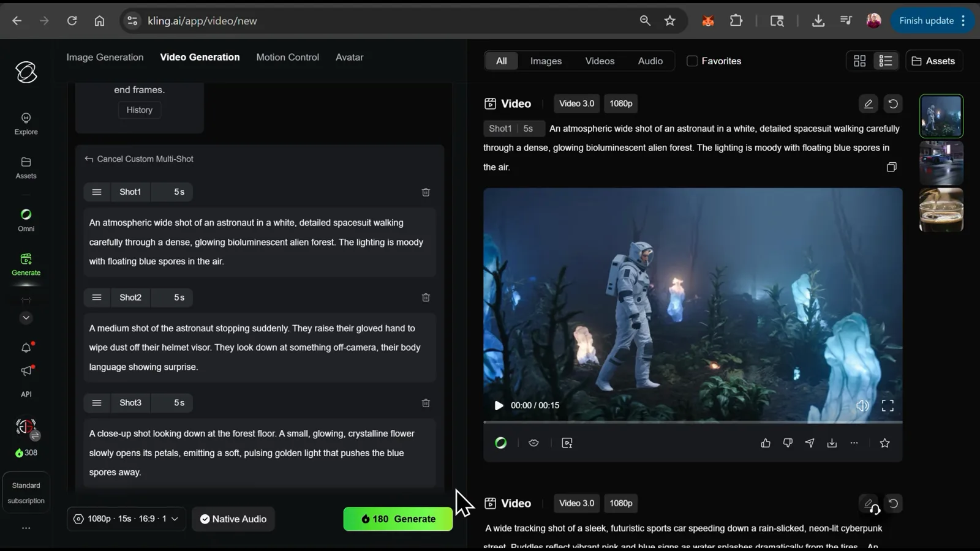This screenshot has height=551, width=980.
Task: Open the Avatar tab
Action: tap(349, 57)
